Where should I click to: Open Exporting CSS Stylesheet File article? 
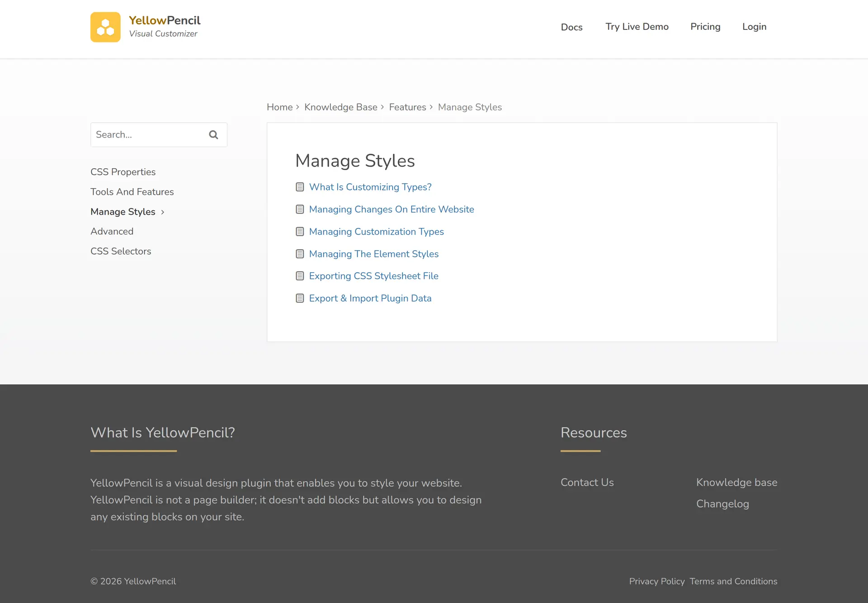point(374,276)
